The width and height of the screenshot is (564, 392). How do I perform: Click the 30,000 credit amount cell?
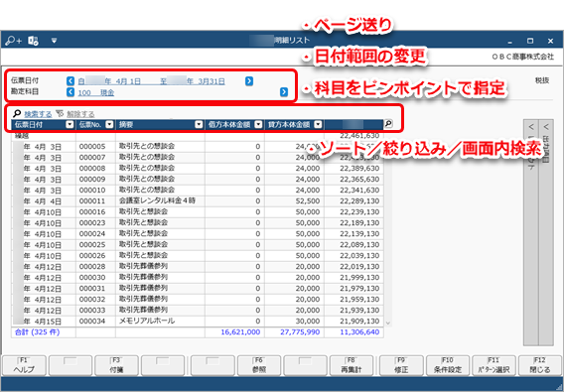pos(294,321)
